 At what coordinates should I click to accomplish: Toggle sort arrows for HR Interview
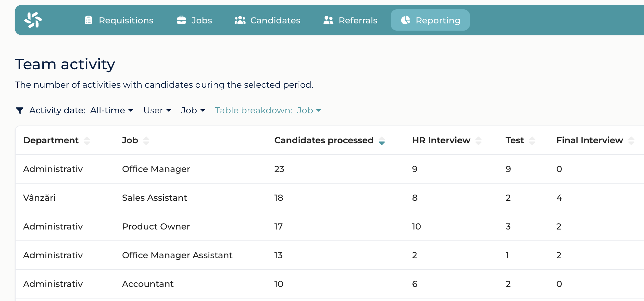(478, 141)
